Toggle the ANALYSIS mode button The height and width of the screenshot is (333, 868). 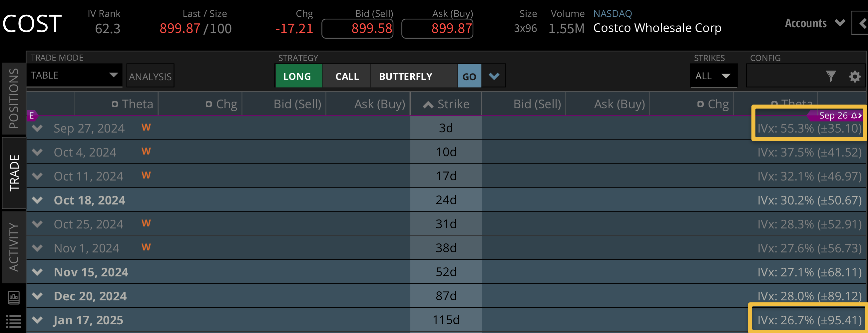click(x=150, y=77)
